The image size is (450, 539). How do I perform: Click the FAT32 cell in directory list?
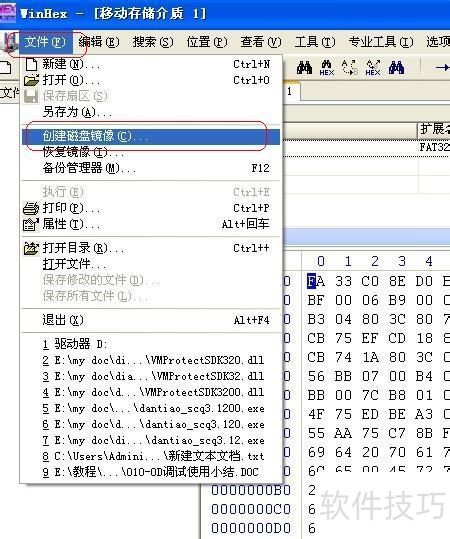(434, 147)
